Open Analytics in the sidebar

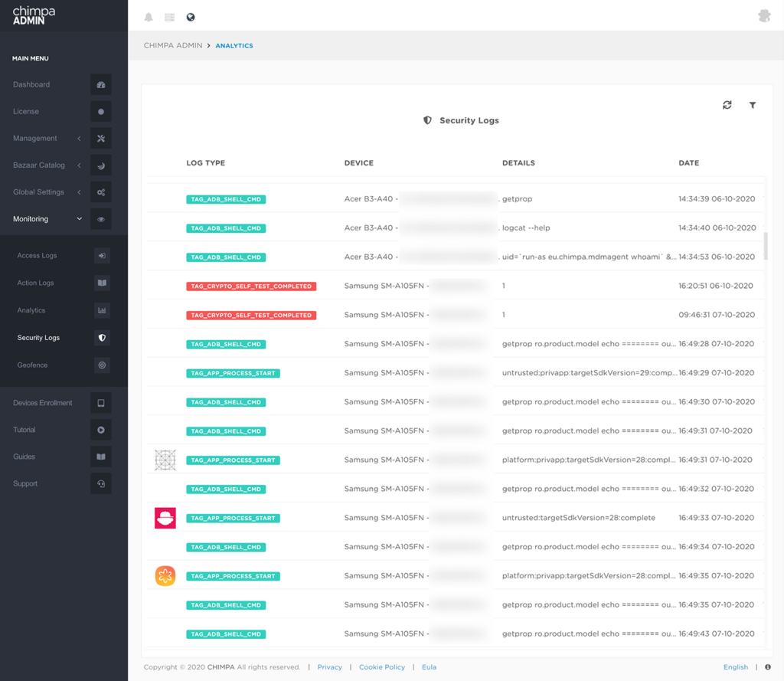[x=31, y=310]
